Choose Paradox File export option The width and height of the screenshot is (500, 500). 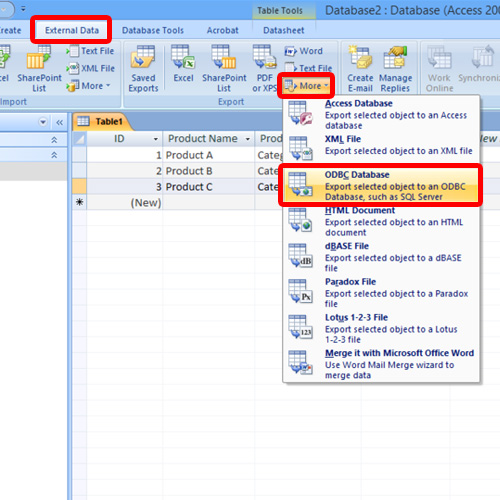[x=381, y=293]
